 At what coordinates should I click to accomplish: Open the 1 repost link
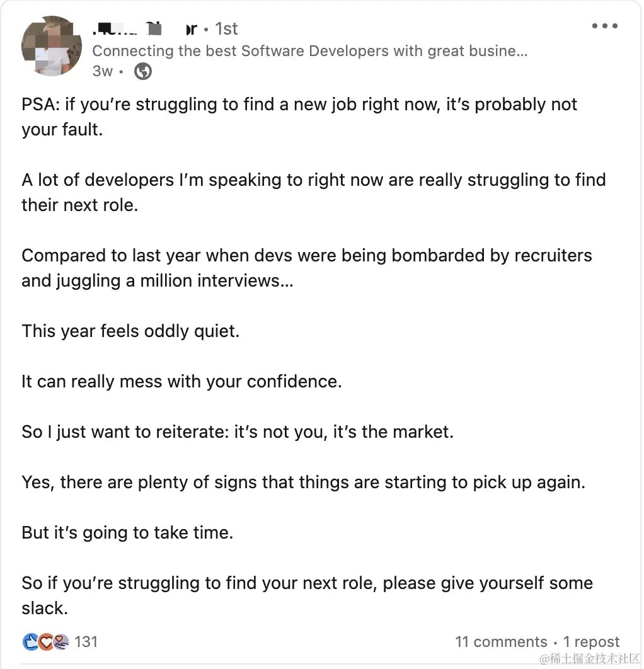tap(591, 642)
